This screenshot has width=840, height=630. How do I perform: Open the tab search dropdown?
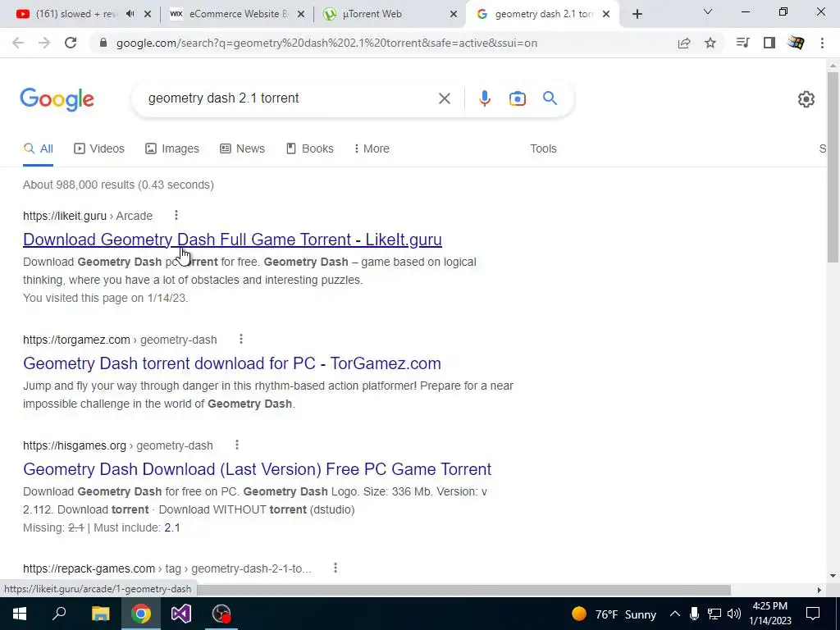tap(707, 11)
